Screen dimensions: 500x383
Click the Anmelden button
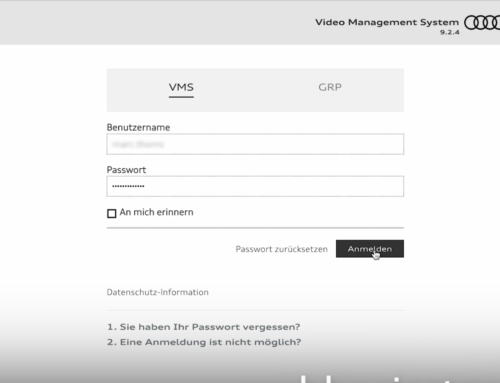370,249
